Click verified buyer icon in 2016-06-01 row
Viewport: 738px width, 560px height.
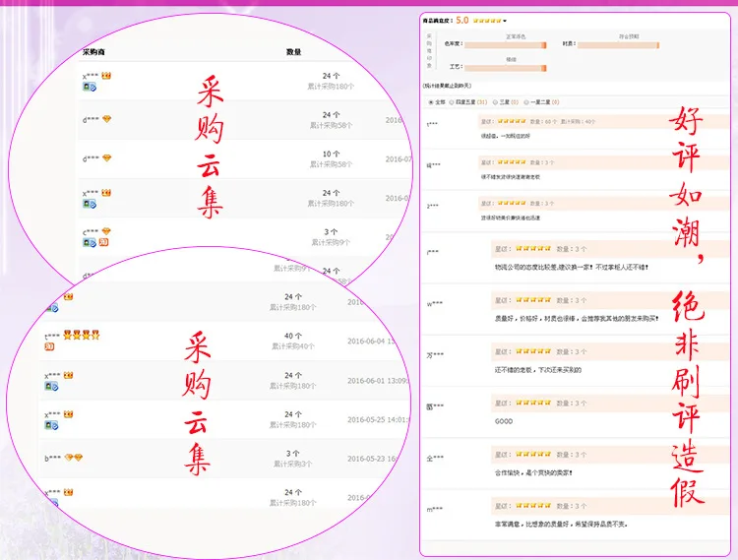click(51, 387)
